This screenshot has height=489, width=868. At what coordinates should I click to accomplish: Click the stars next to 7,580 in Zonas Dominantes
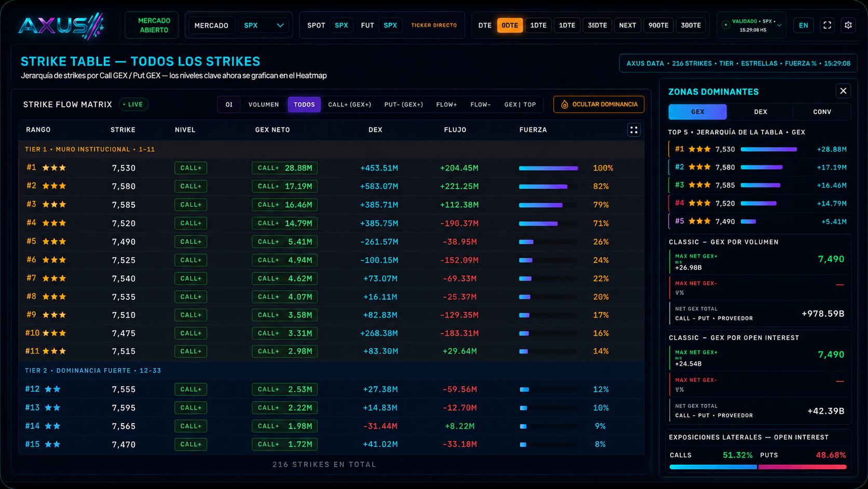click(x=700, y=167)
